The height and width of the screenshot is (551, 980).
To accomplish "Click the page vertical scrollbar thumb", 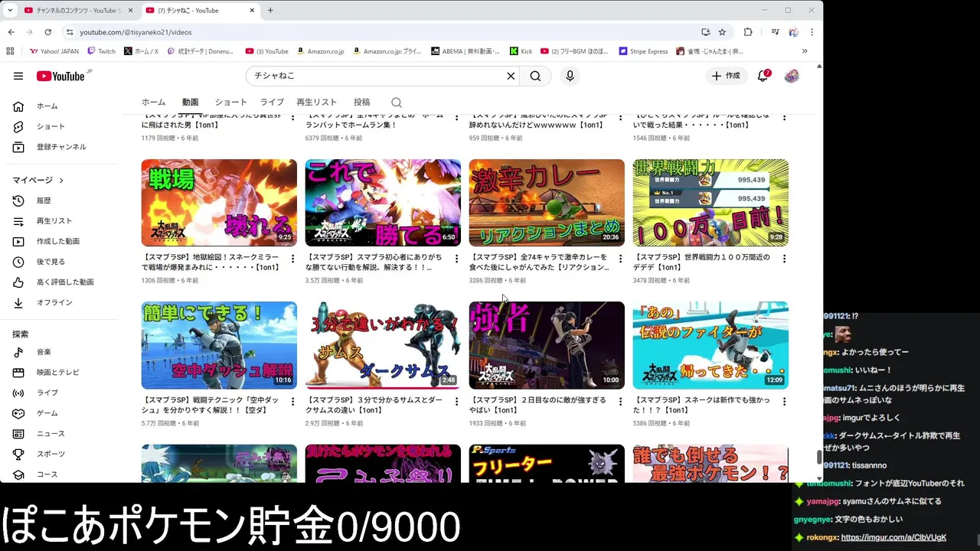I will 819,458.
